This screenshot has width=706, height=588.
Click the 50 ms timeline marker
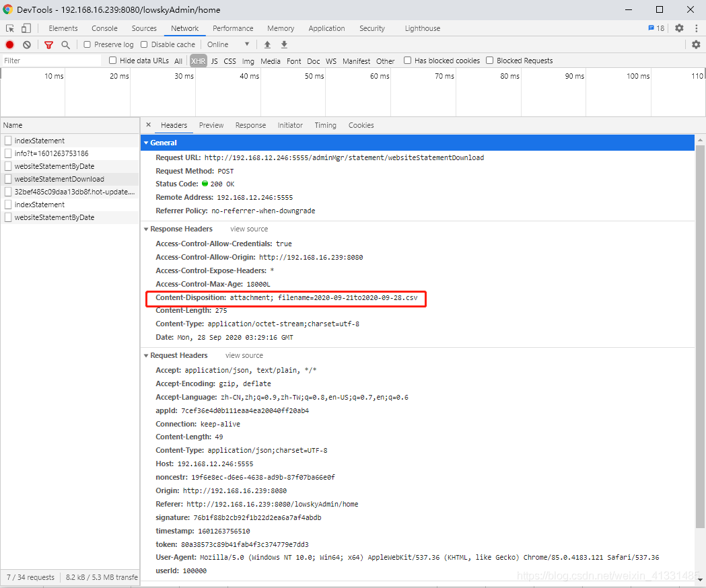(314, 76)
